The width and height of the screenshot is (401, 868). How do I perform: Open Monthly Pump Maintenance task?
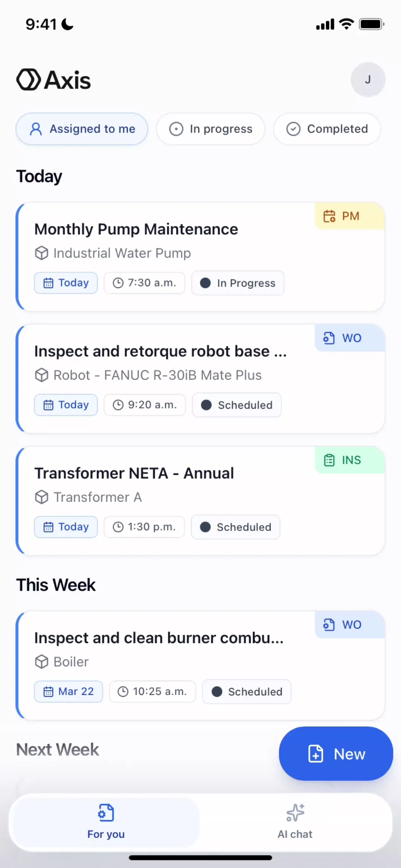(136, 229)
